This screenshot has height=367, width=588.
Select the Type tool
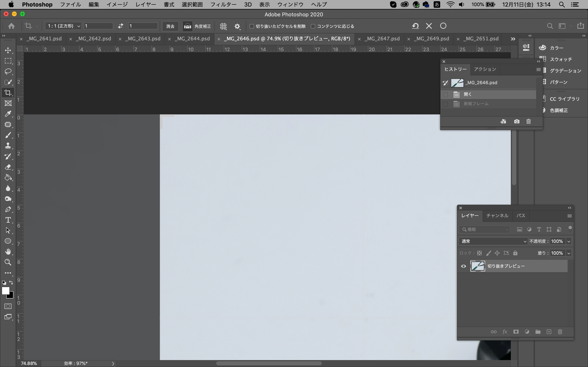click(x=8, y=220)
